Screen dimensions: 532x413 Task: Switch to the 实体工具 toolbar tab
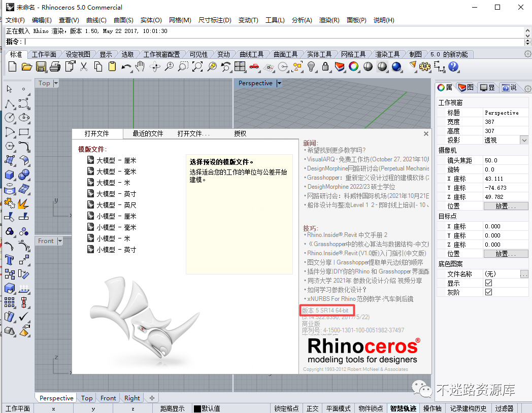(319, 54)
